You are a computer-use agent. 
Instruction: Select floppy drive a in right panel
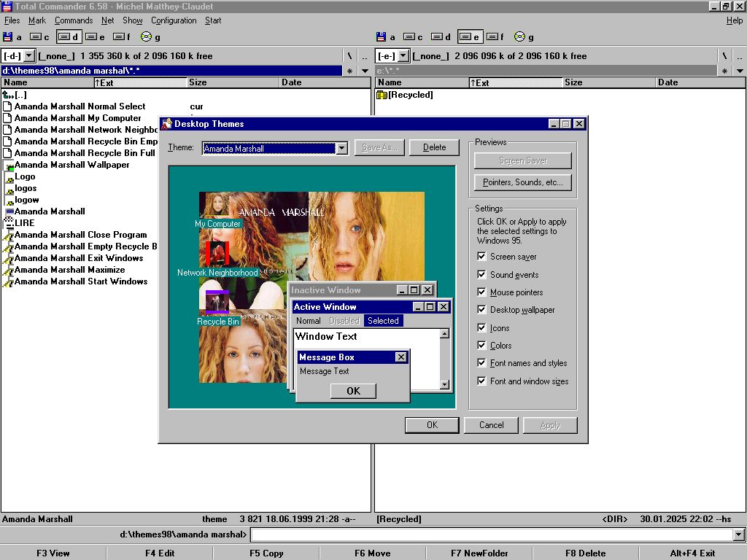pyautogui.click(x=385, y=36)
